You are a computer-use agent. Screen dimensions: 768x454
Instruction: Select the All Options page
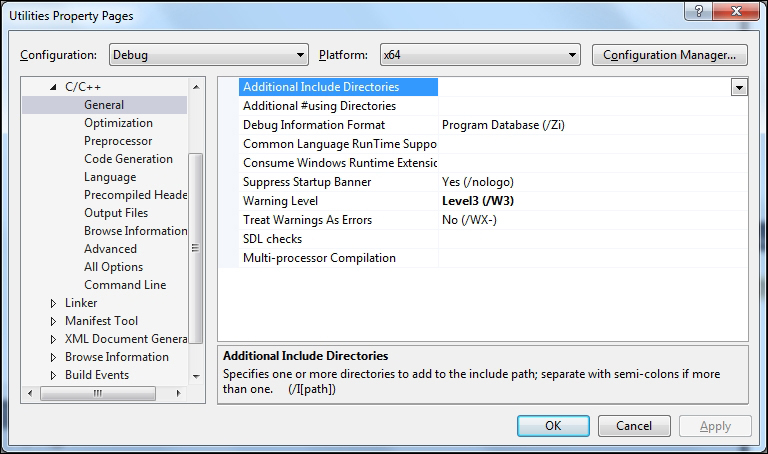click(x=114, y=267)
